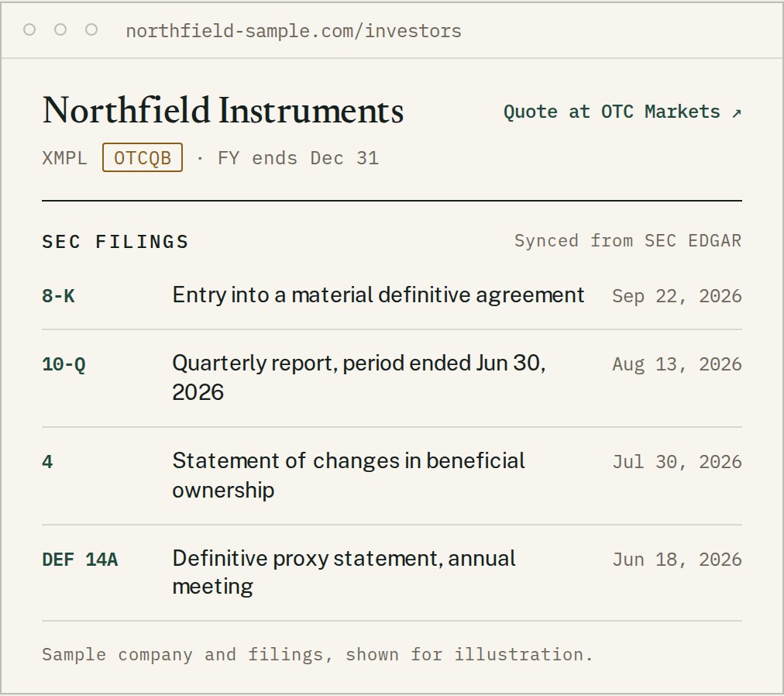Click the SEC FILINGS section heading
The height and width of the screenshot is (696, 784).
[115, 242]
